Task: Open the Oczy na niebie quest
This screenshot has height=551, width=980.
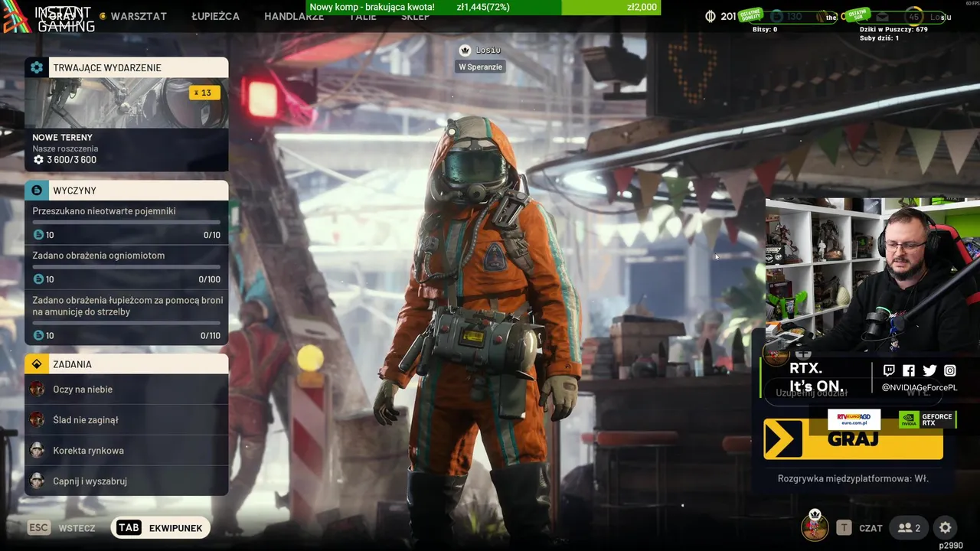Action: [x=126, y=390]
